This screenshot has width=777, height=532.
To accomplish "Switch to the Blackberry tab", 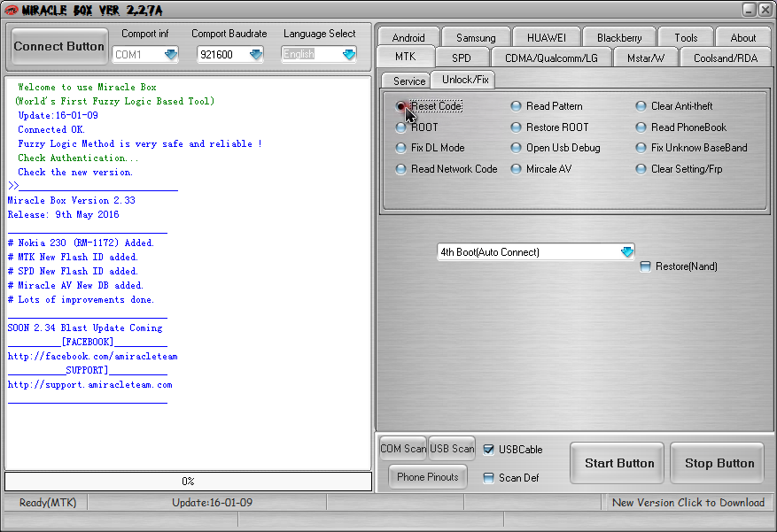I will [619, 37].
